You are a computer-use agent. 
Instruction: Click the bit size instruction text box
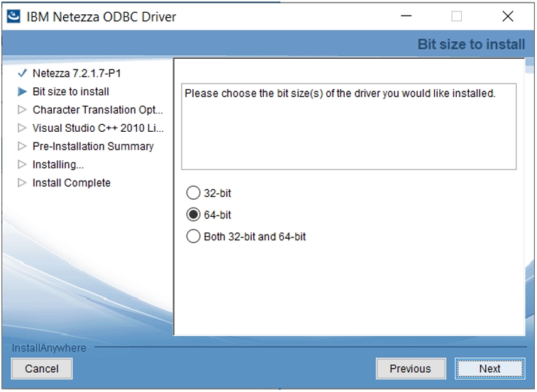[348, 126]
